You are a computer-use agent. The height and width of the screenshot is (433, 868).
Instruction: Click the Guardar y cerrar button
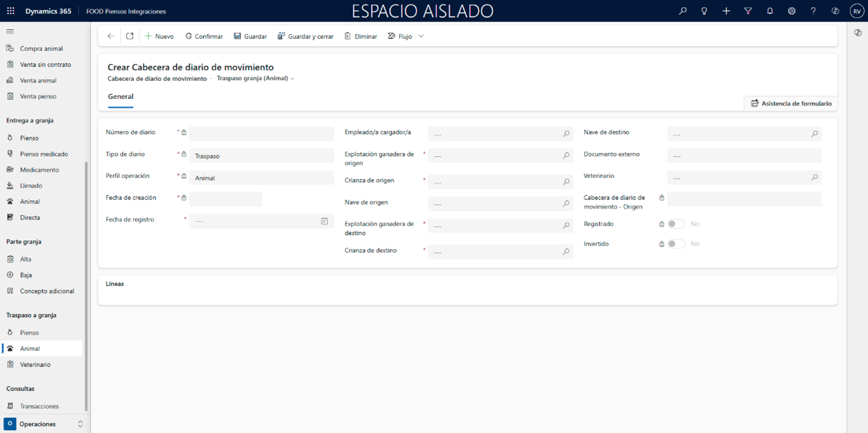(x=305, y=36)
